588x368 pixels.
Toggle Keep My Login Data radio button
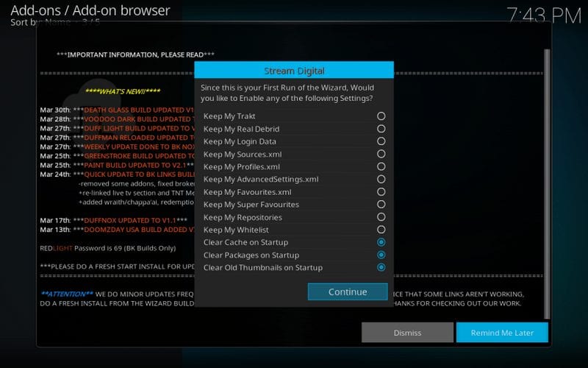(381, 141)
